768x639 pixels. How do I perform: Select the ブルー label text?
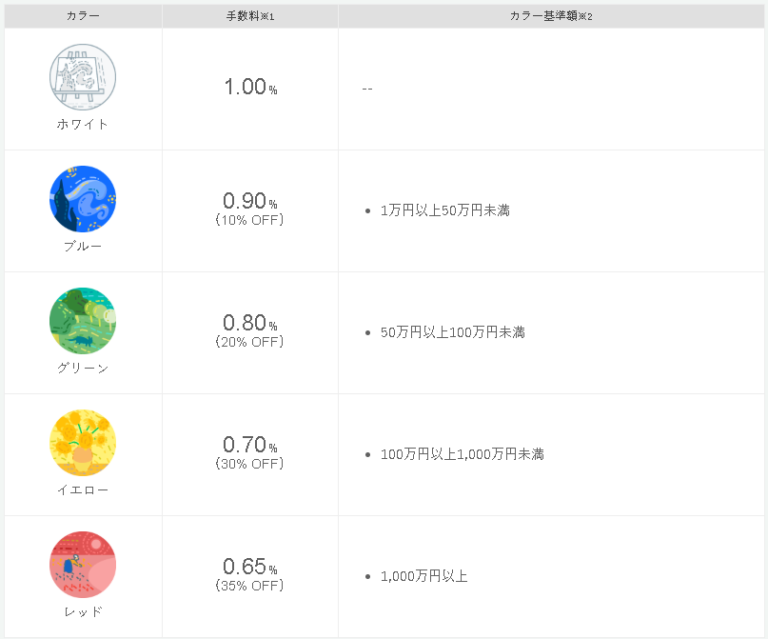point(83,246)
